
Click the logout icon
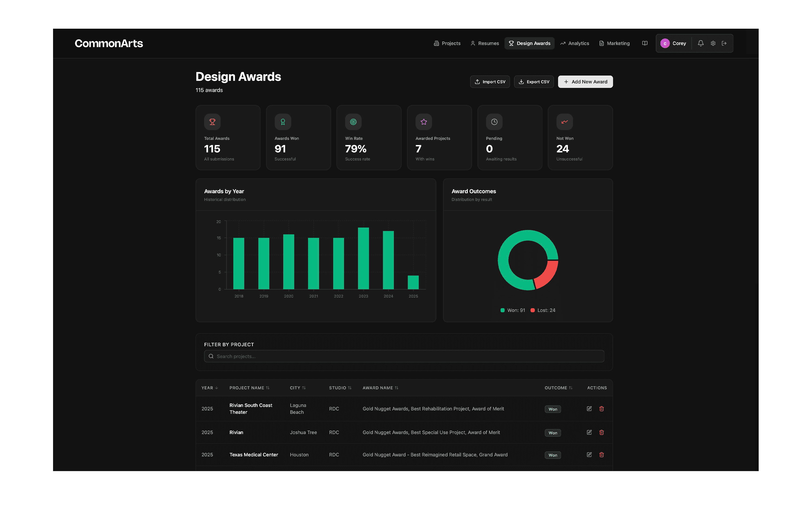coord(724,43)
